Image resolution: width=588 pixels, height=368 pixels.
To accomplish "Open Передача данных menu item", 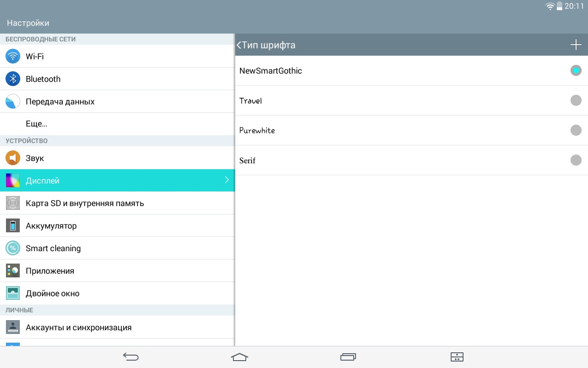I will [60, 102].
